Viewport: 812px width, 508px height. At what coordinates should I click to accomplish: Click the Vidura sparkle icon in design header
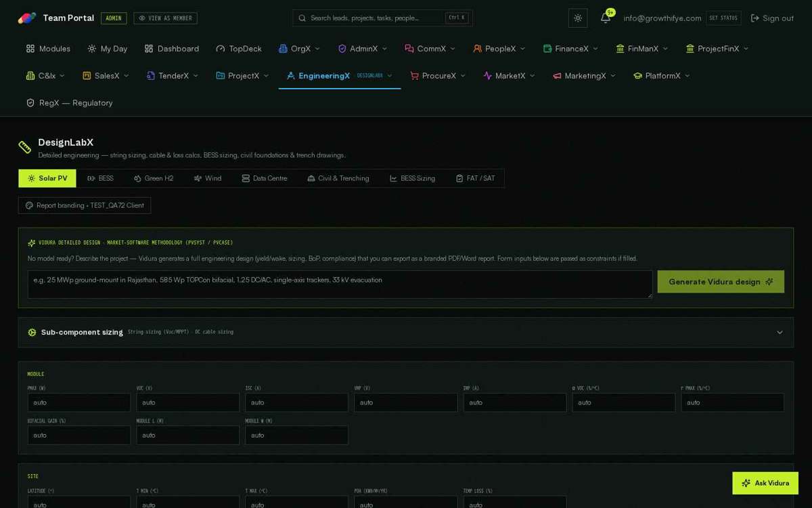(32, 242)
